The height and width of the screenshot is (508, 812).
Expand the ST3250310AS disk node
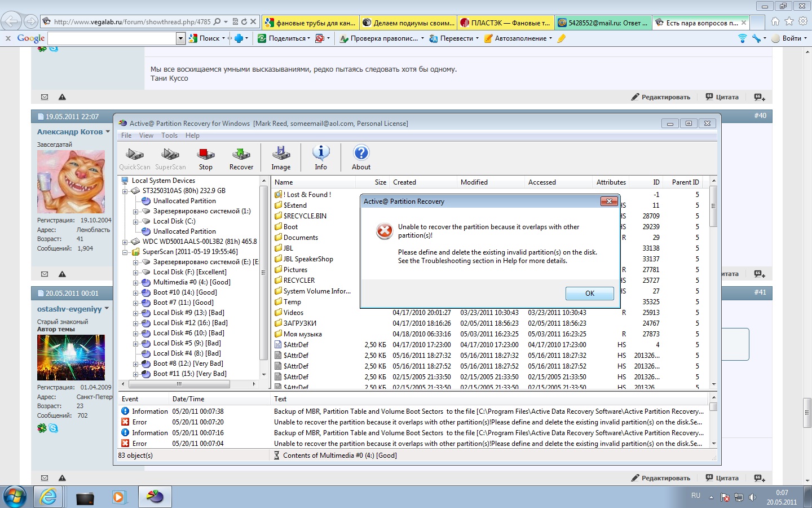125,191
